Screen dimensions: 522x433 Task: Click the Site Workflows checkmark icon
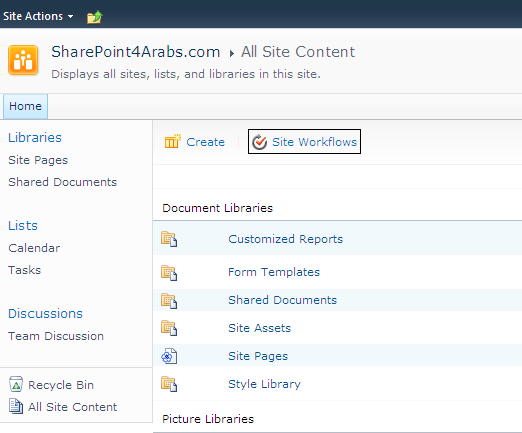pyautogui.click(x=259, y=142)
